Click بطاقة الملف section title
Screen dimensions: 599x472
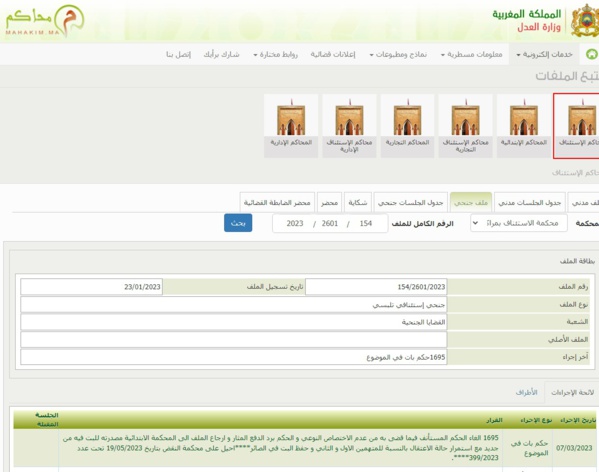(577, 261)
